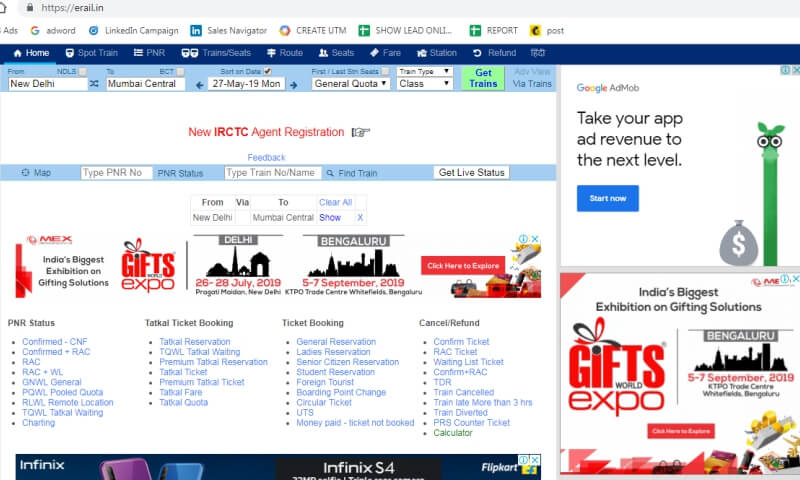800x480 pixels.
Task: Go to previous date arrow
Action: pos(199,85)
